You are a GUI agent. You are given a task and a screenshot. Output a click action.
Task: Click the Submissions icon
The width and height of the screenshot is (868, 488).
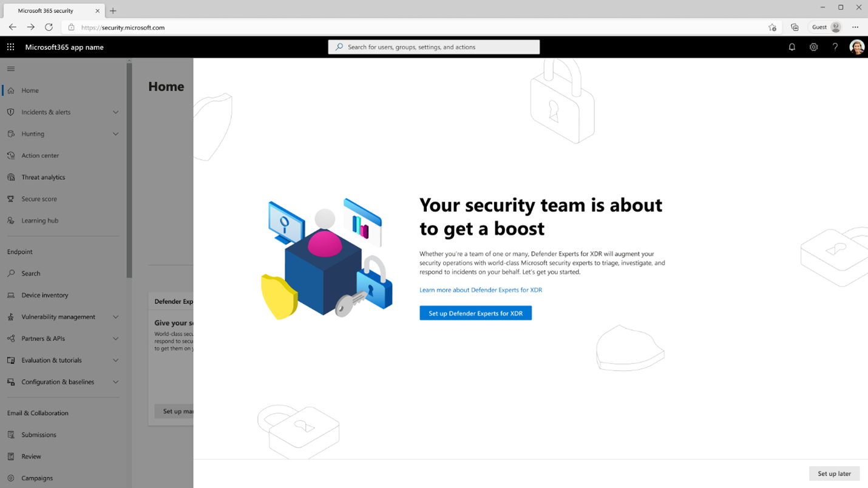(11, 435)
